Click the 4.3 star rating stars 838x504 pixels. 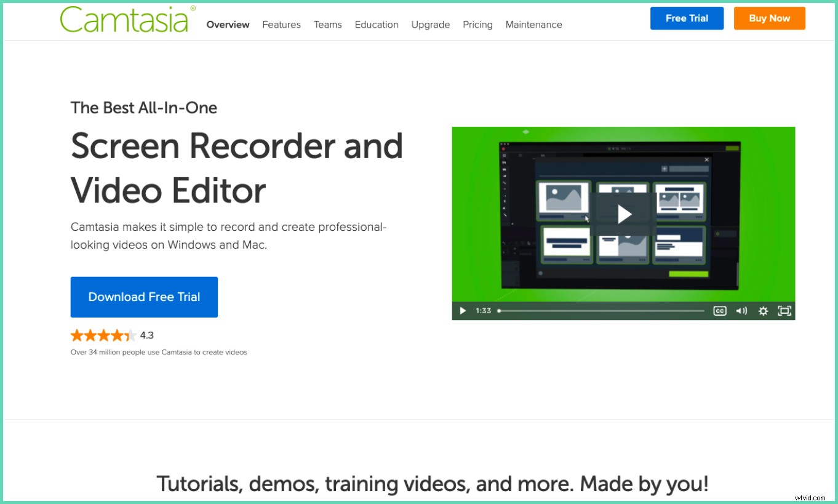click(104, 335)
